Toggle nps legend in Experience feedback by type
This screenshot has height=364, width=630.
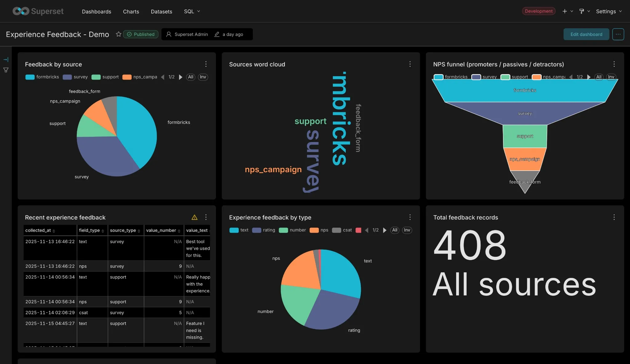coord(319,230)
